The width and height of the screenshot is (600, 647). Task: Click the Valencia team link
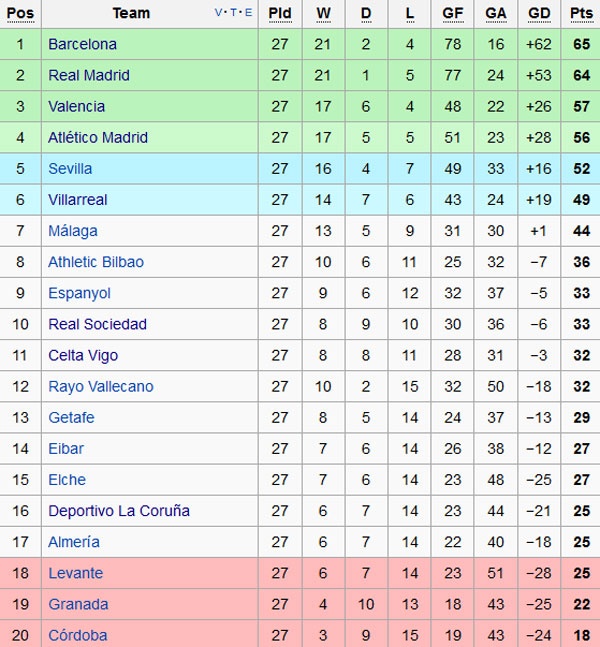pos(76,106)
